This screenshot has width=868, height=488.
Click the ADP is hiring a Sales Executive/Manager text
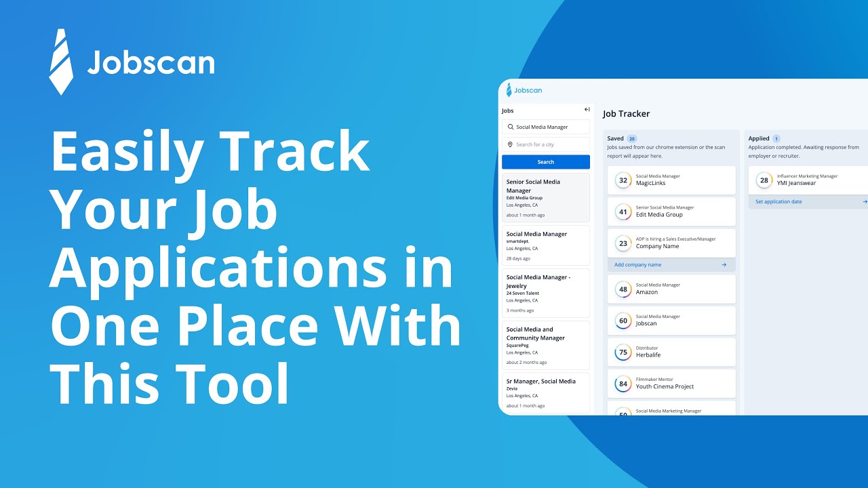[x=676, y=239]
